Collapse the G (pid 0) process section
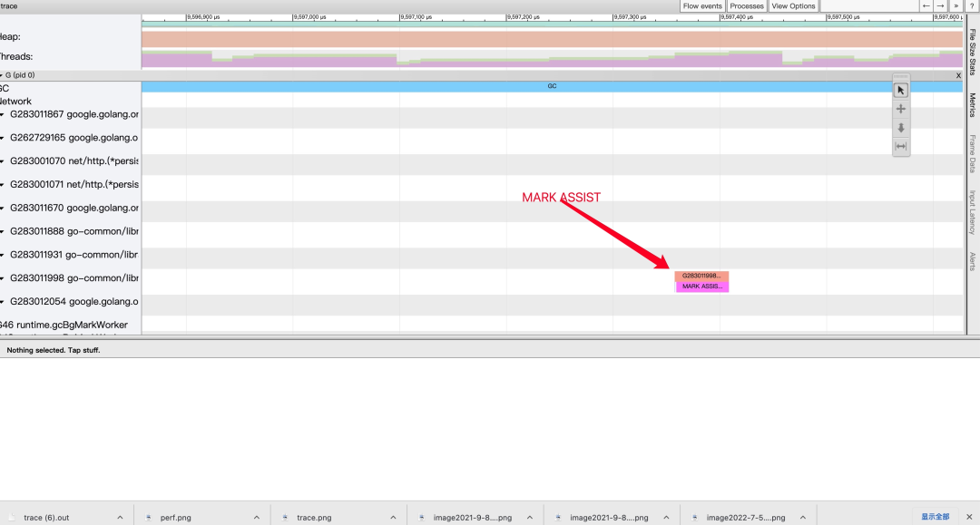The width and height of the screenshot is (980, 525). [x=2, y=75]
